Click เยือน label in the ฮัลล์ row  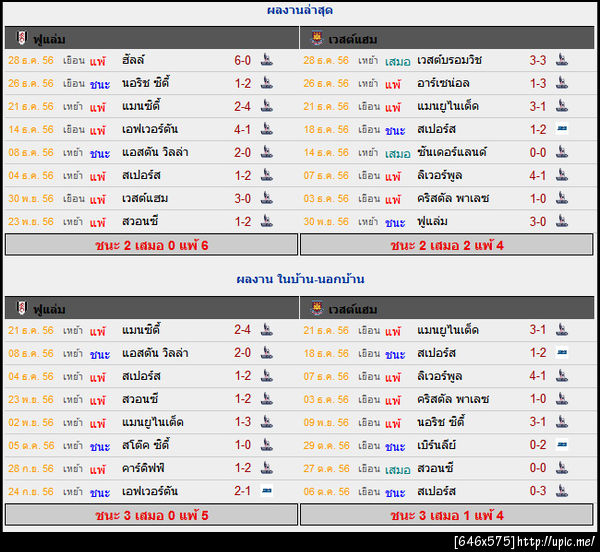pyautogui.click(x=73, y=60)
